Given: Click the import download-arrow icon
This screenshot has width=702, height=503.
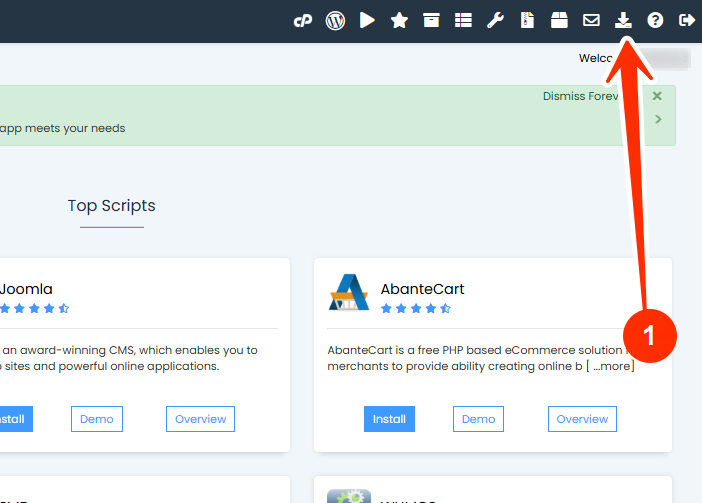Looking at the screenshot, I should coord(623,20).
